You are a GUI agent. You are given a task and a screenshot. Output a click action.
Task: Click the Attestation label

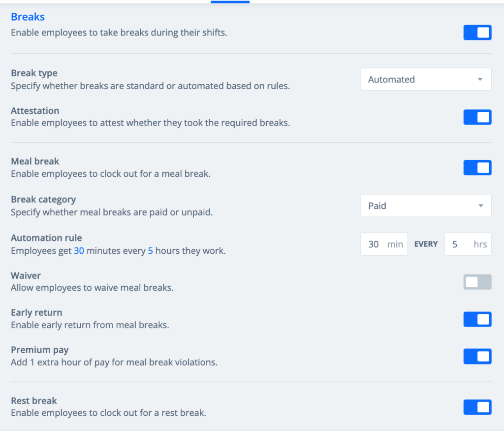(35, 111)
